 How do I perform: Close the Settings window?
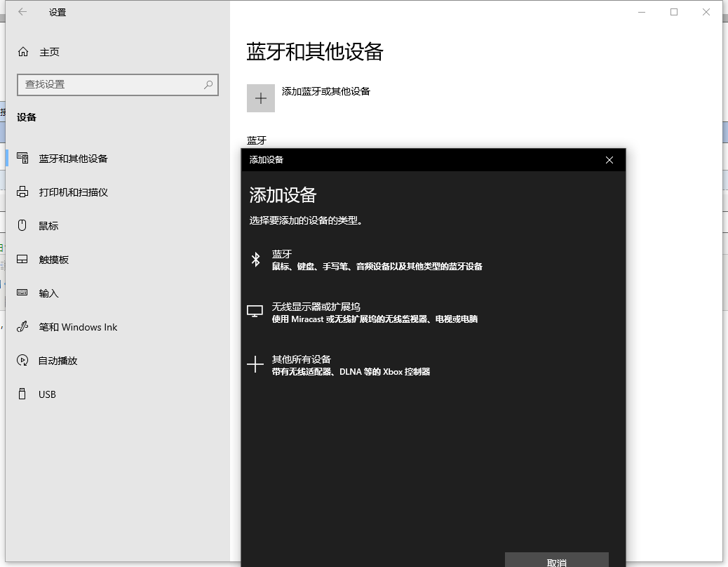[x=706, y=12]
